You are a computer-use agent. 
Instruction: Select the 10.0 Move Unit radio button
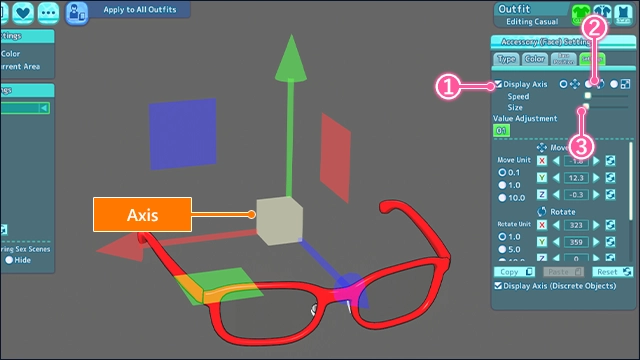tap(502, 198)
